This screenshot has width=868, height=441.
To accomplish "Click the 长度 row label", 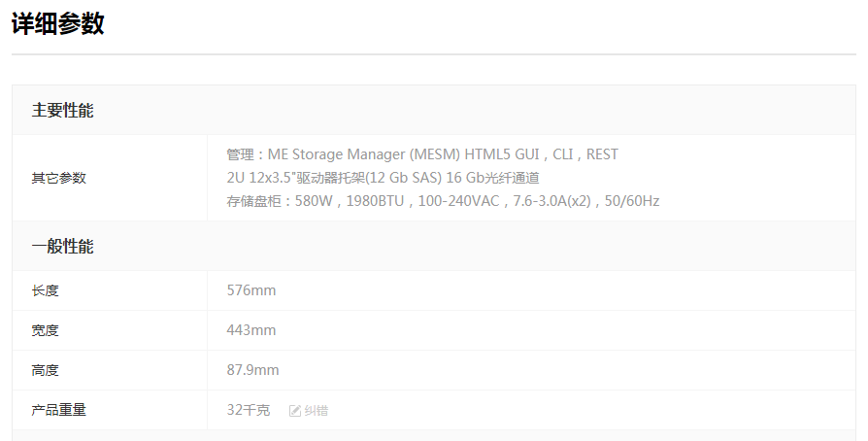I will click(x=45, y=290).
